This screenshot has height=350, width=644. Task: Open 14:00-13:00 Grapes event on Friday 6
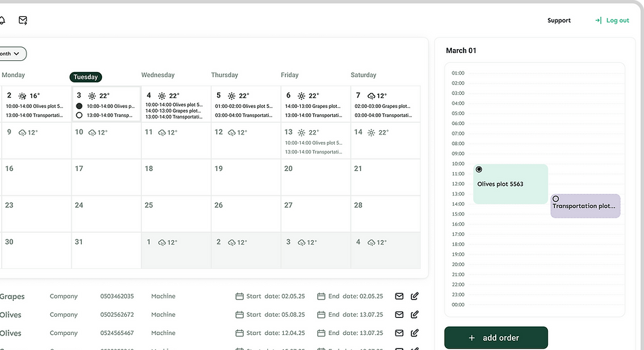click(x=313, y=107)
